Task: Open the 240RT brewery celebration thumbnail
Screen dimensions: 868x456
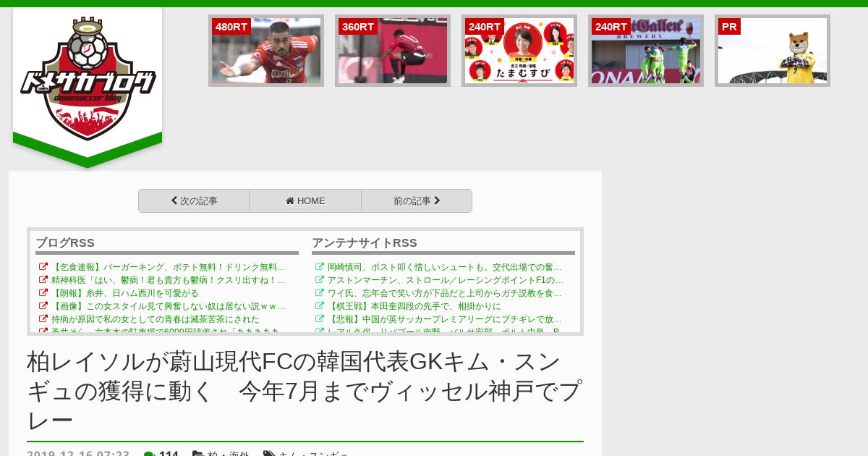Action: [x=646, y=51]
